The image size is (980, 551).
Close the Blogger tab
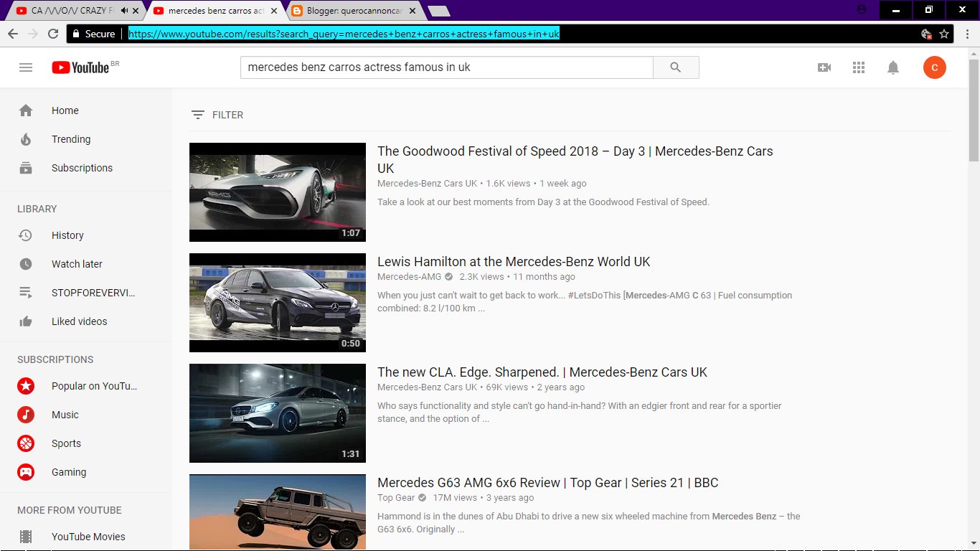[x=412, y=11]
